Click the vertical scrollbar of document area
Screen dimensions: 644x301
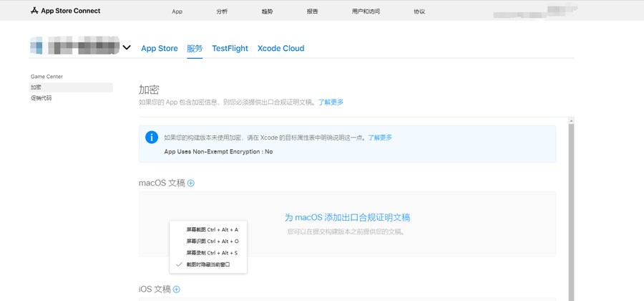click(x=571, y=211)
